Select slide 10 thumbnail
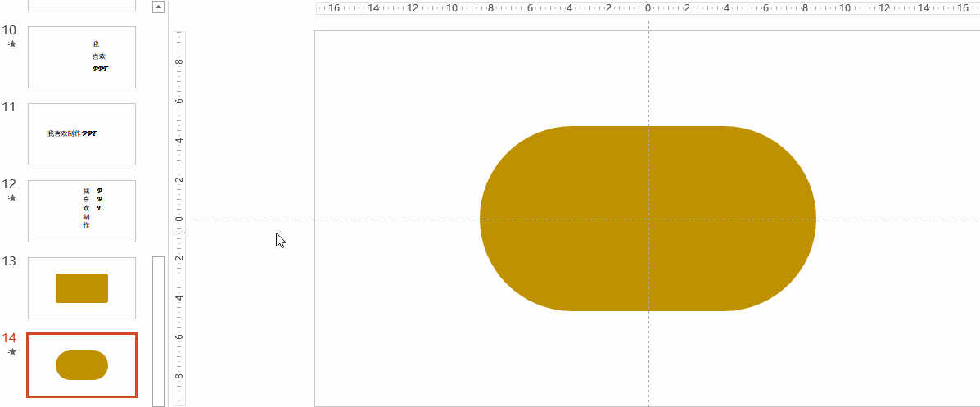The image size is (980, 407). coord(82,57)
